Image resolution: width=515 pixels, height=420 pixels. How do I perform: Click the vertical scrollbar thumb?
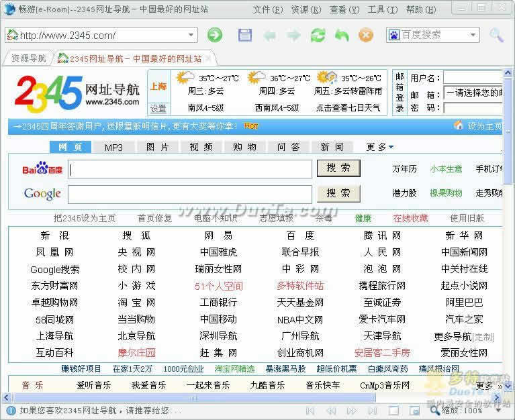click(508, 132)
